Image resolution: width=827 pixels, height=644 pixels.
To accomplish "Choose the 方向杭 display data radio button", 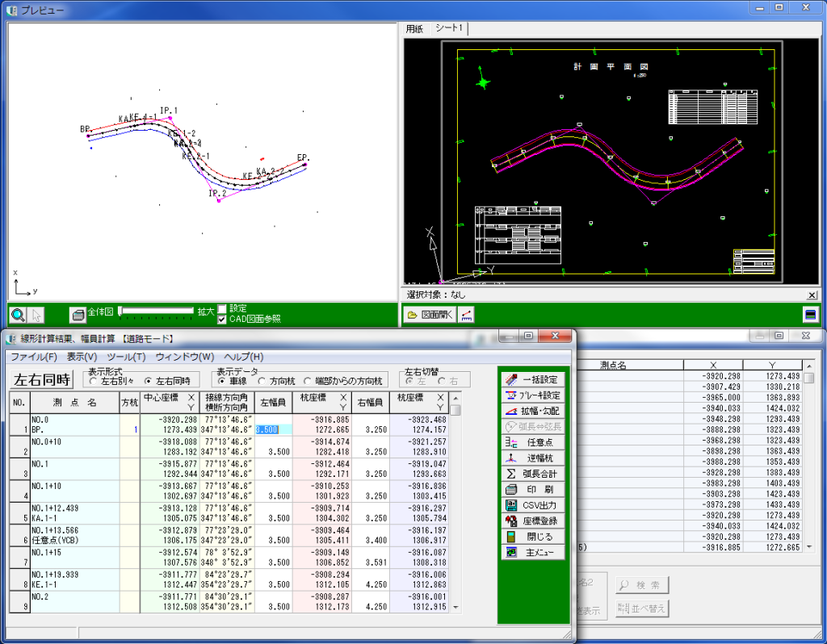I will tap(263, 381).
